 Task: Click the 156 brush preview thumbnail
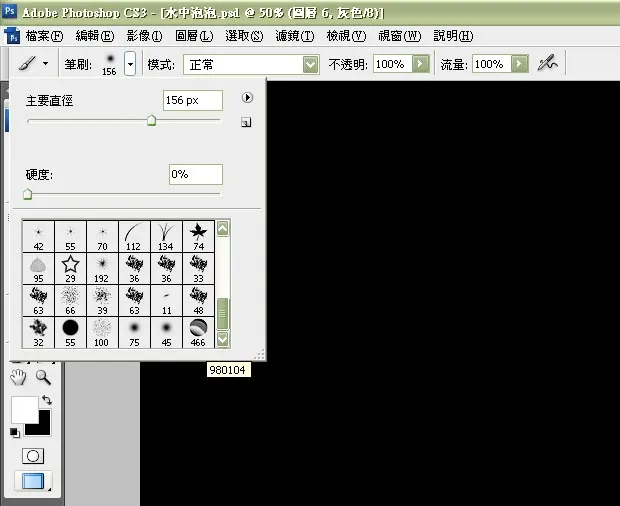pos(110,64)
